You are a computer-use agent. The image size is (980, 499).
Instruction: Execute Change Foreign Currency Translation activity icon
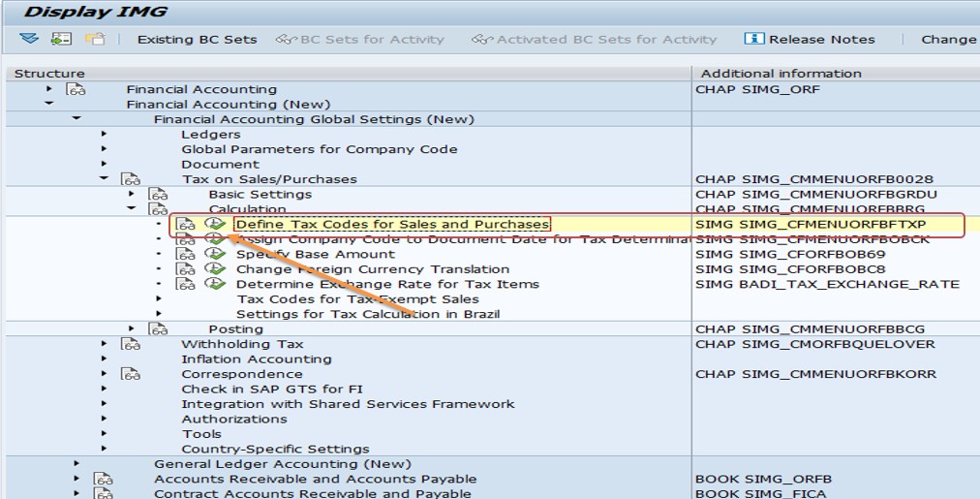[x=215, y=269]
